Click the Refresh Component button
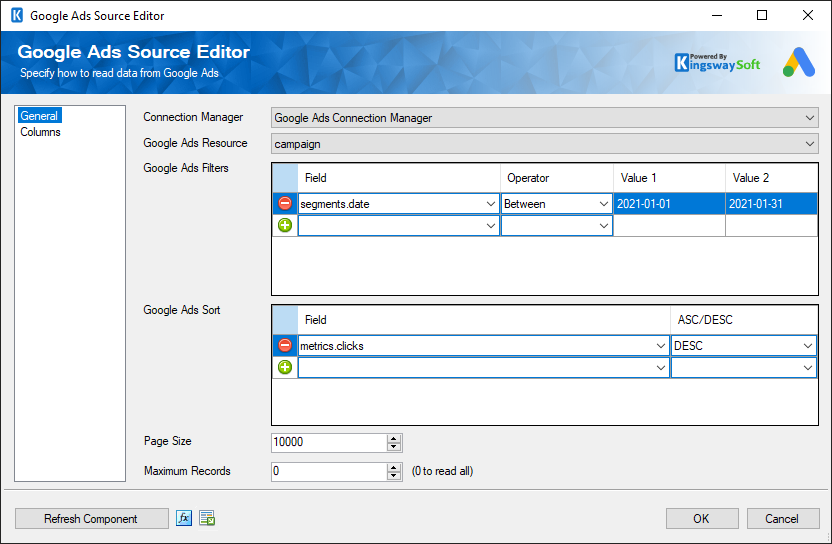This screenshot has height=544, width=832. [91, 519]
